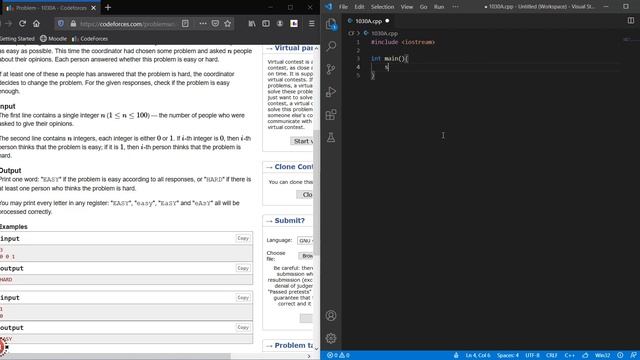Click the Start virtual contest button

302,141
